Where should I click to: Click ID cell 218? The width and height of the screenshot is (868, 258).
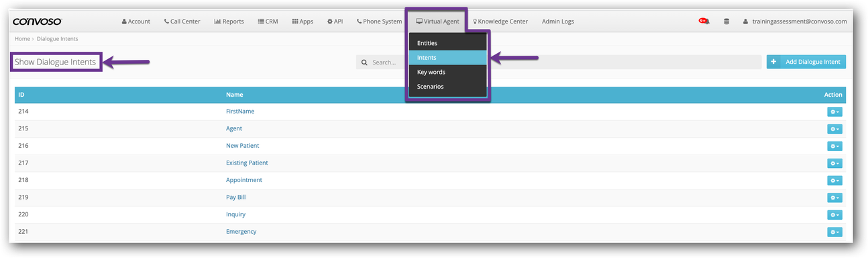(x=23, y=180)
